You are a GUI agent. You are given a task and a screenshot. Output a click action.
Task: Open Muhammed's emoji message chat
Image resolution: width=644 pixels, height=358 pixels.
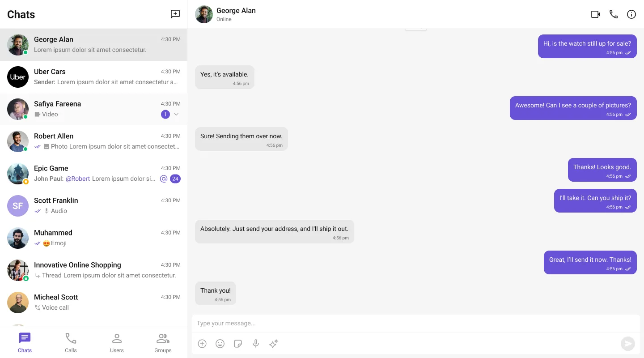click(94, 238)
